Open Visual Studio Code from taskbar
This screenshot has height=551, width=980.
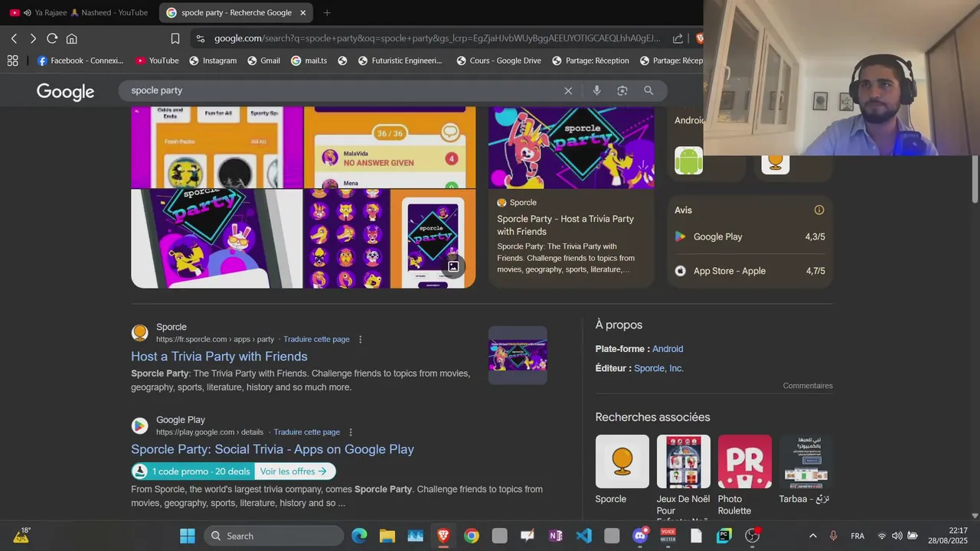click(x=584, y=536)
